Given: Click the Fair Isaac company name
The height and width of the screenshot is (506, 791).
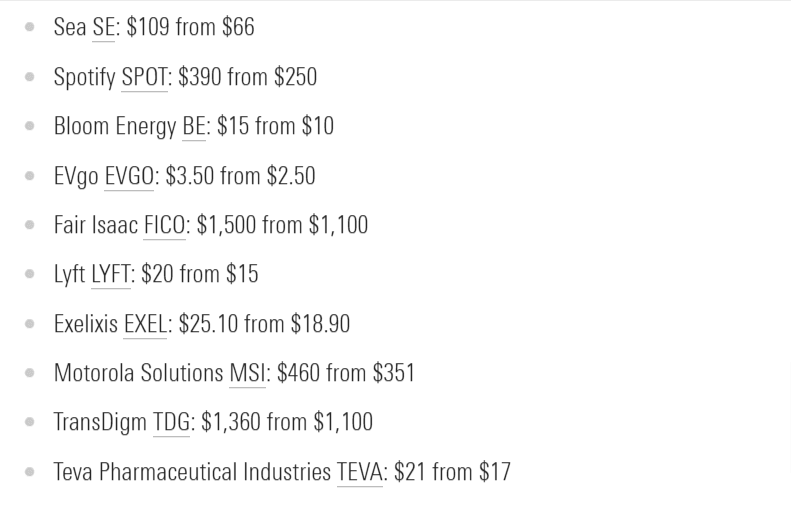Looking at the screenshot, I should click(96, 225).
